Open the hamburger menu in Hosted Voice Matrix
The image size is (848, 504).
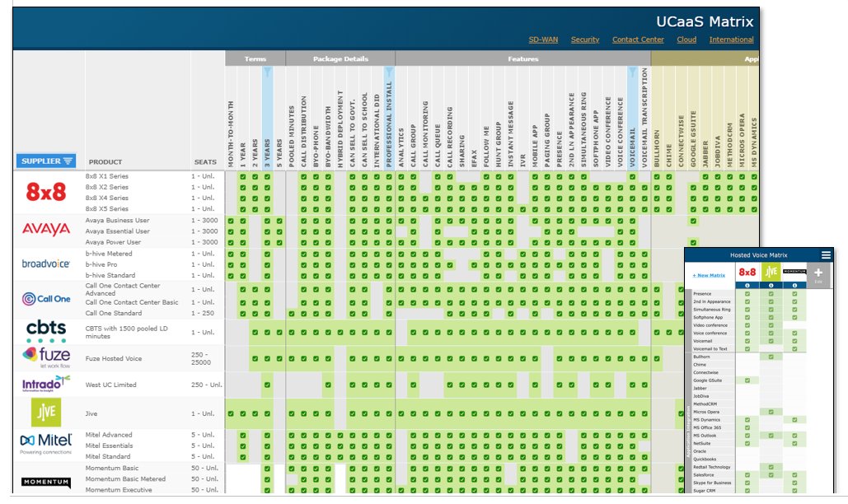[x=825, y=255]
